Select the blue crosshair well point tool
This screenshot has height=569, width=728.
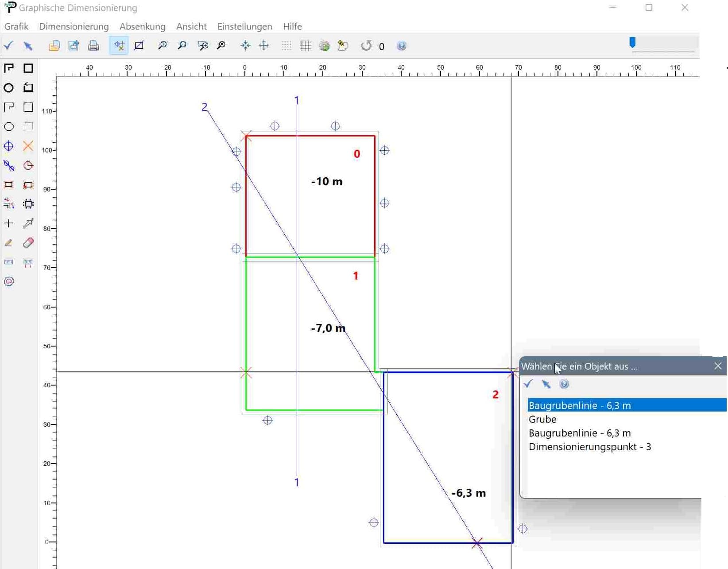[8, 146]
